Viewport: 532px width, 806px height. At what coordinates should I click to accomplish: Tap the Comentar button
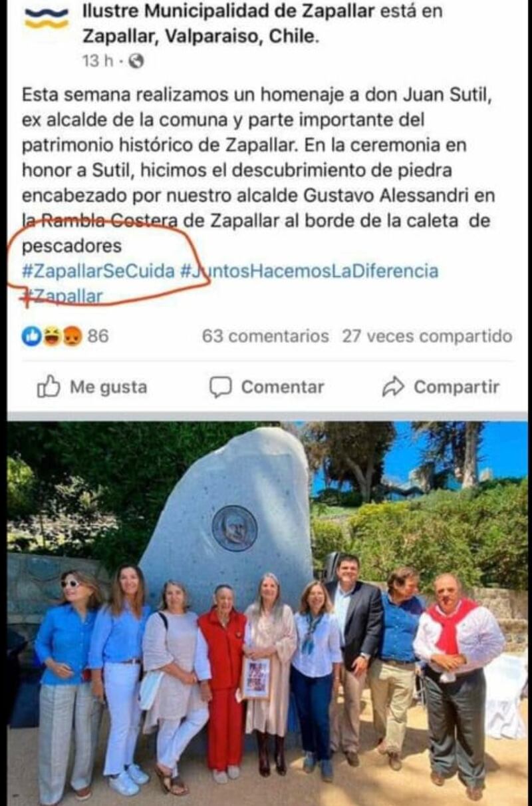click(267, 387)
